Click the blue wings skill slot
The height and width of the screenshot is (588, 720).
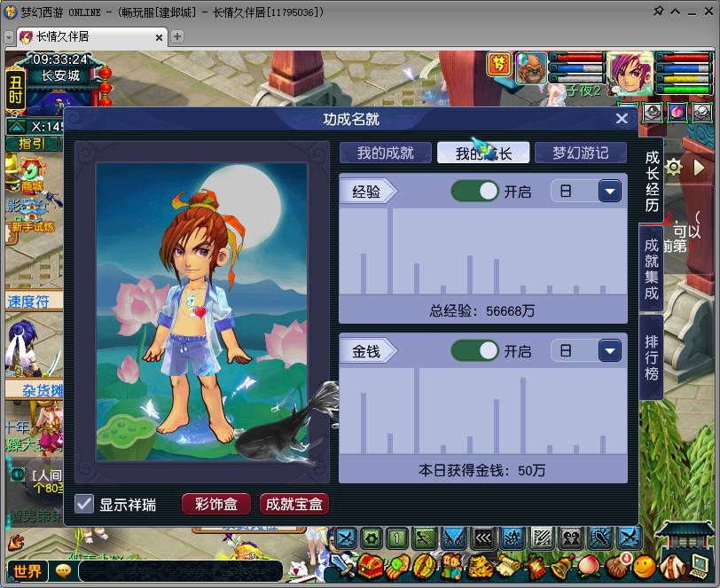454,537
